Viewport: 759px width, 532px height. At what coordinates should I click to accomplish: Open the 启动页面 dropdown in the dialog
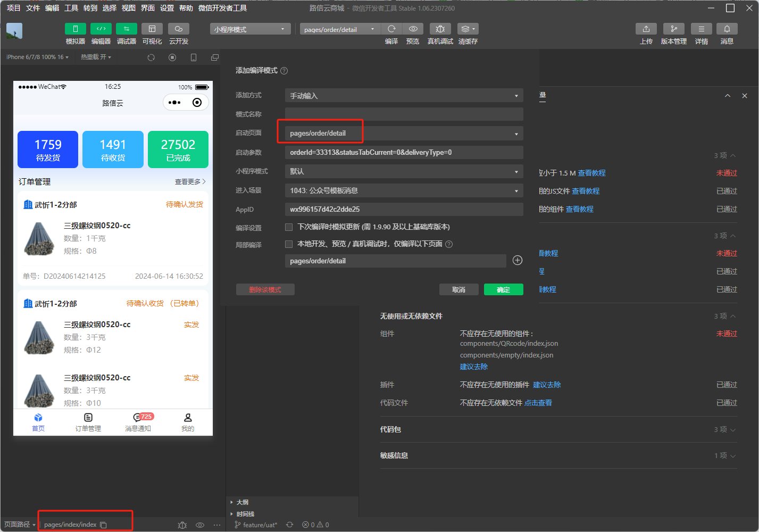[404, 133]
